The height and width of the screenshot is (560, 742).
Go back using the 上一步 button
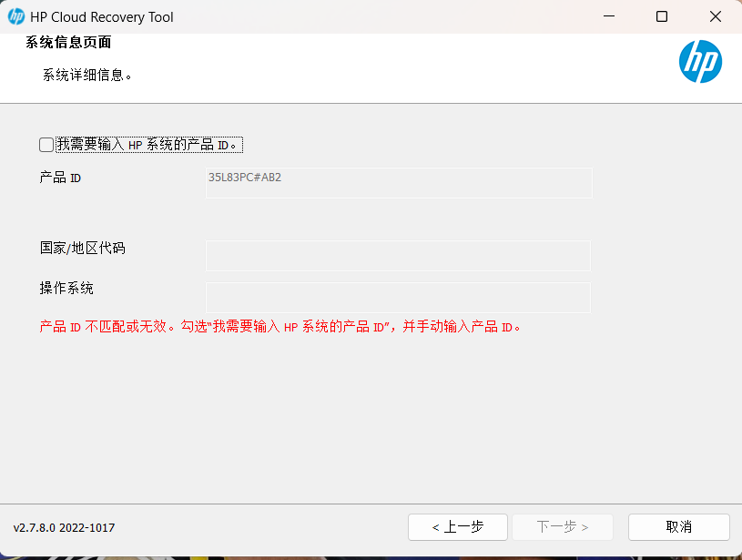coord(457,526)
